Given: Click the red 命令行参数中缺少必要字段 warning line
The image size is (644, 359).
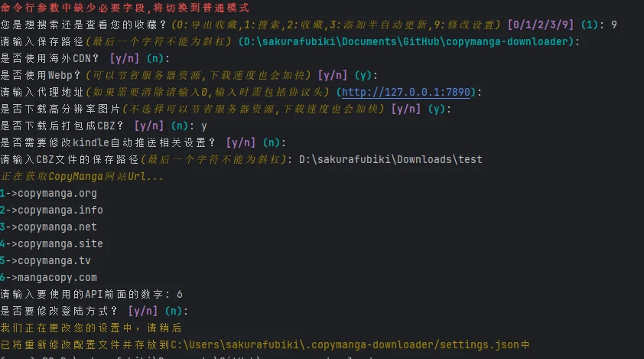Looking at the screenshot, I should point(125,8).
